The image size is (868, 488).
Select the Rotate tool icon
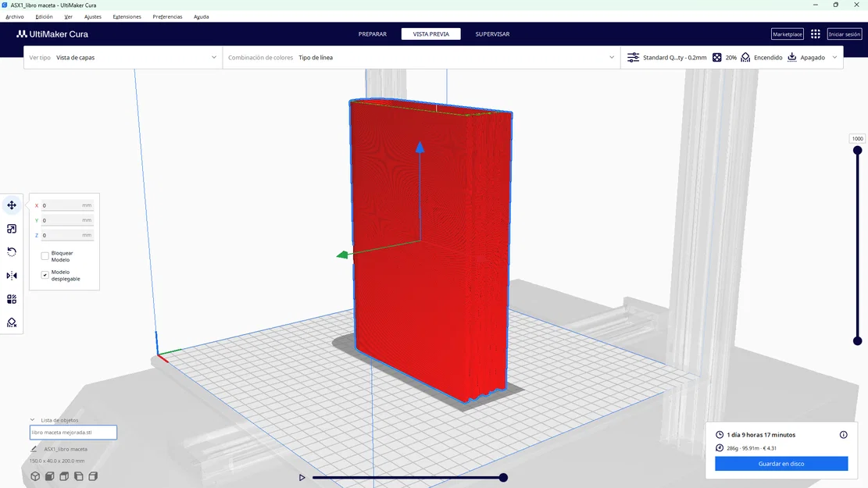tap(12, 252)
